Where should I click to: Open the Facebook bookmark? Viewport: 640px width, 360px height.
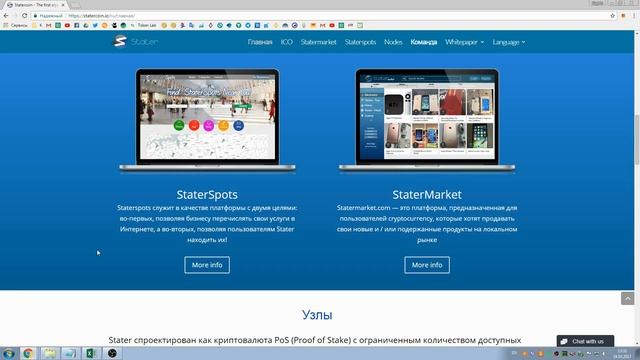[76, 25]
